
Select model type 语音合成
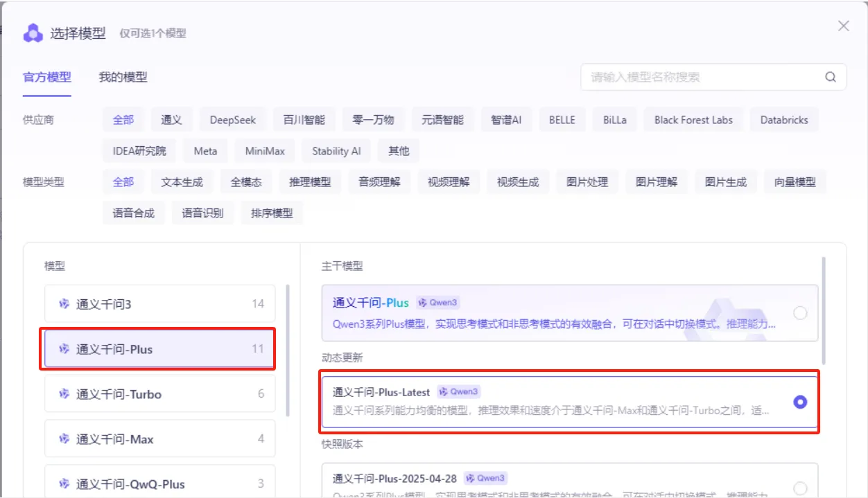coord(134,213)
